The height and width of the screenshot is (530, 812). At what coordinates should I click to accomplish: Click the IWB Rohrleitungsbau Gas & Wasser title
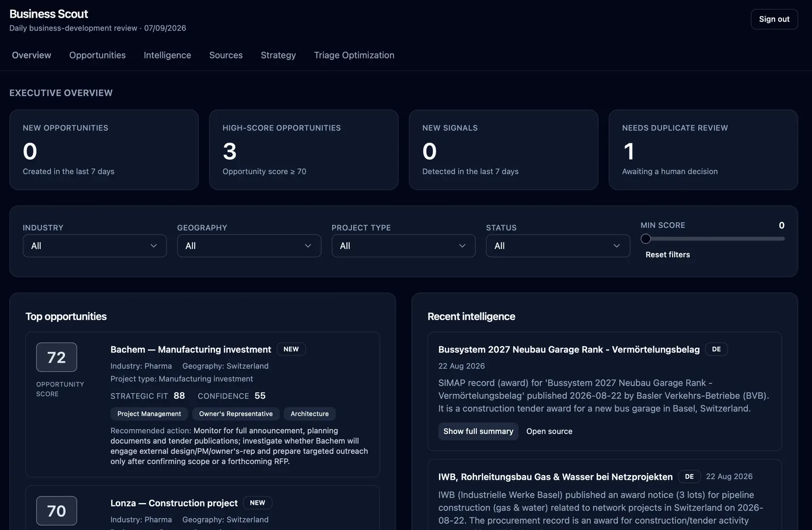[x=555, y=477]
